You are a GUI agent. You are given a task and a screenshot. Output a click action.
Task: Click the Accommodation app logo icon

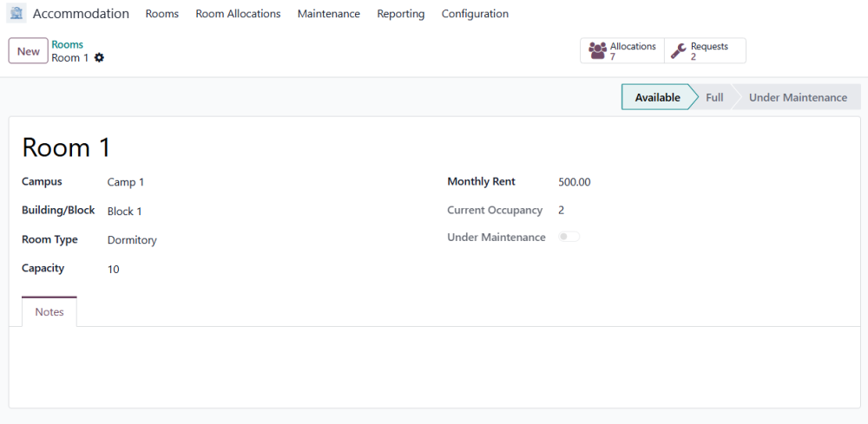(16, 13)
